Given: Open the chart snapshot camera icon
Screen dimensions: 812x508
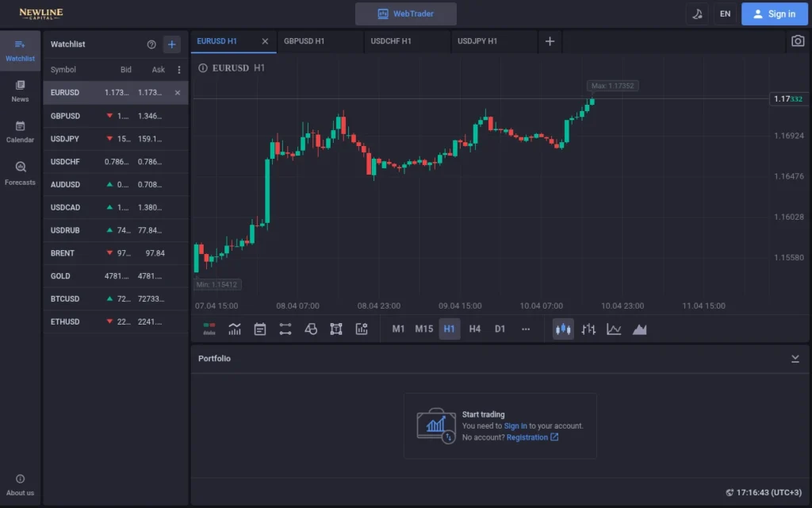Looking at the screenshot, I should (x=799, y=40).
